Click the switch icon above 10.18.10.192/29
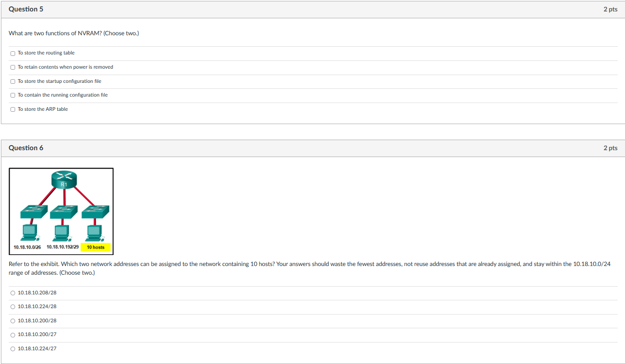 coord(64,212)
